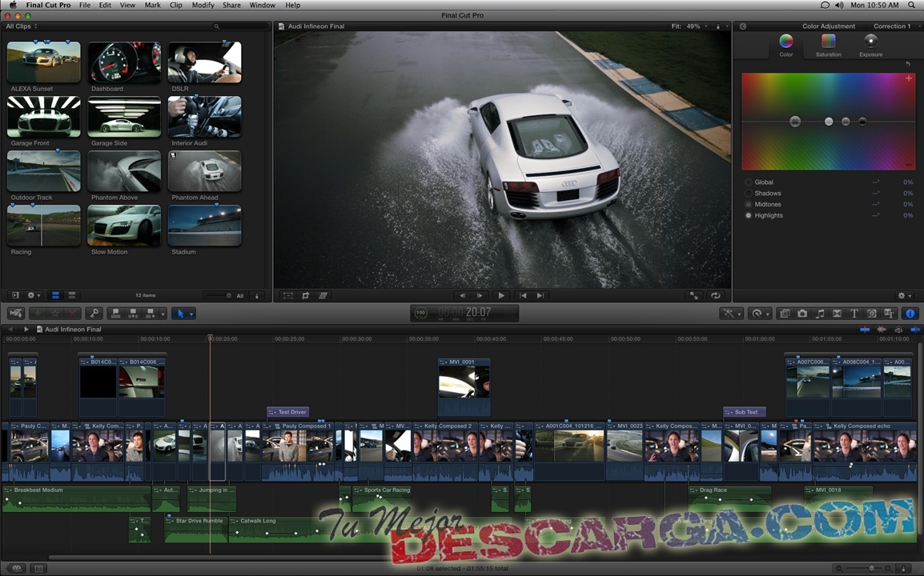Open the Timeline Index button
Viewport: 924px width, 576px height.
coord(39,568)
